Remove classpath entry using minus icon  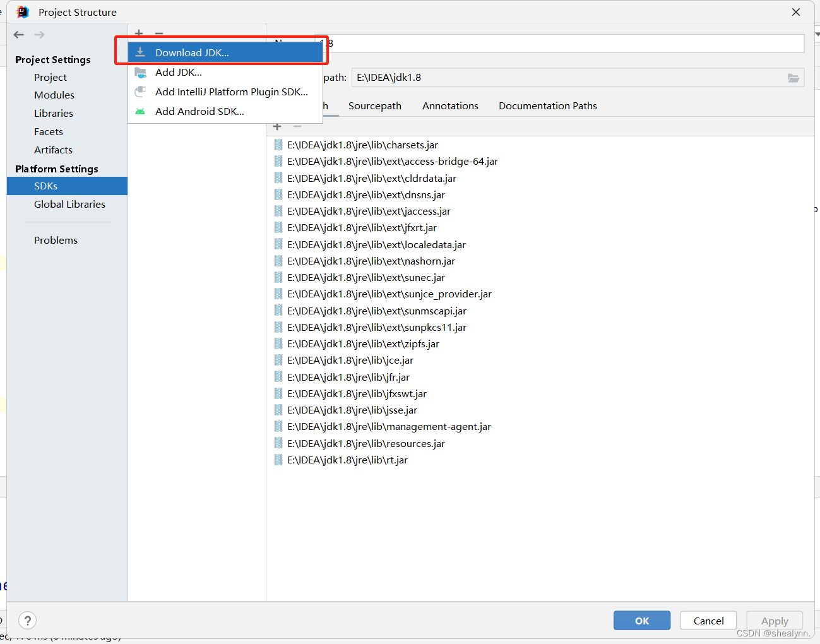click(297, 126)
